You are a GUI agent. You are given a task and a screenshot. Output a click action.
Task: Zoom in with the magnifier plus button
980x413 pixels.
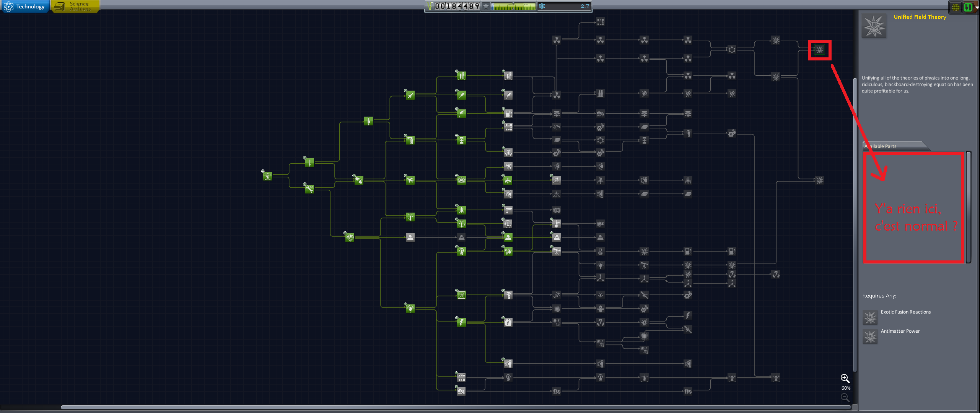tap(845, 378)
